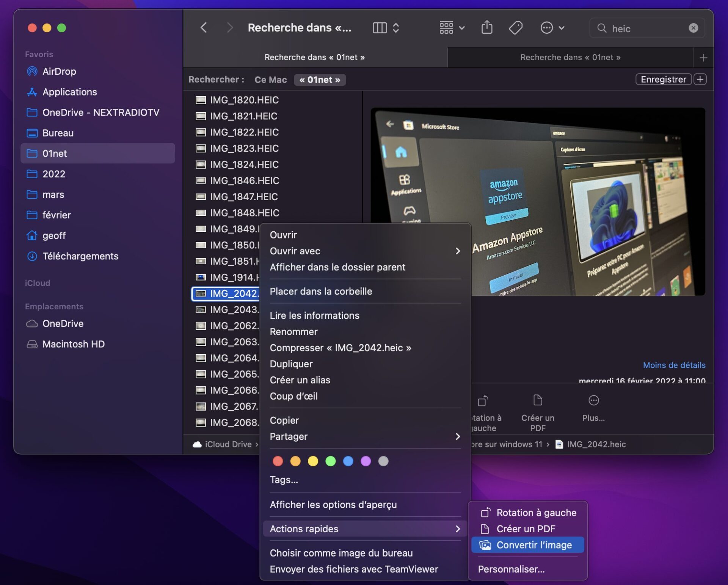Click into the heic search field
This screenshot has width=728, height=585.
point(647,28)
